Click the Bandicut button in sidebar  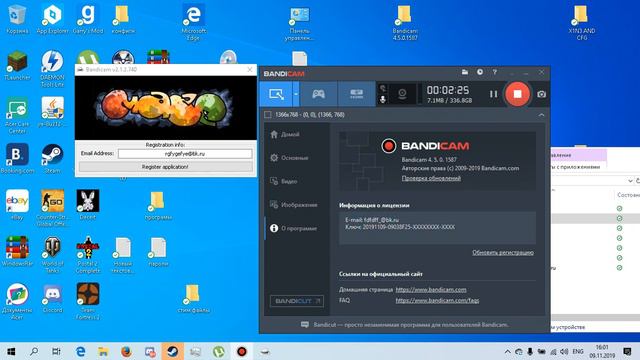(297, 301)
